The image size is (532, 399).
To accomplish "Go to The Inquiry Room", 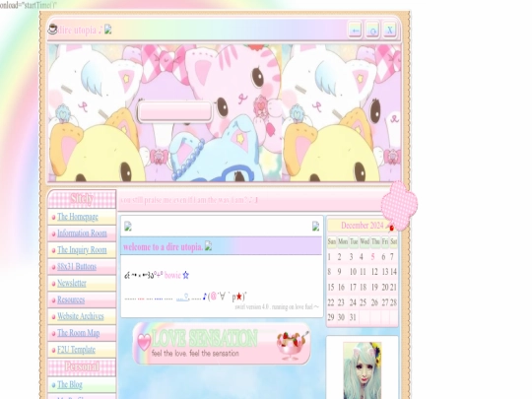I will coord(82,249).
